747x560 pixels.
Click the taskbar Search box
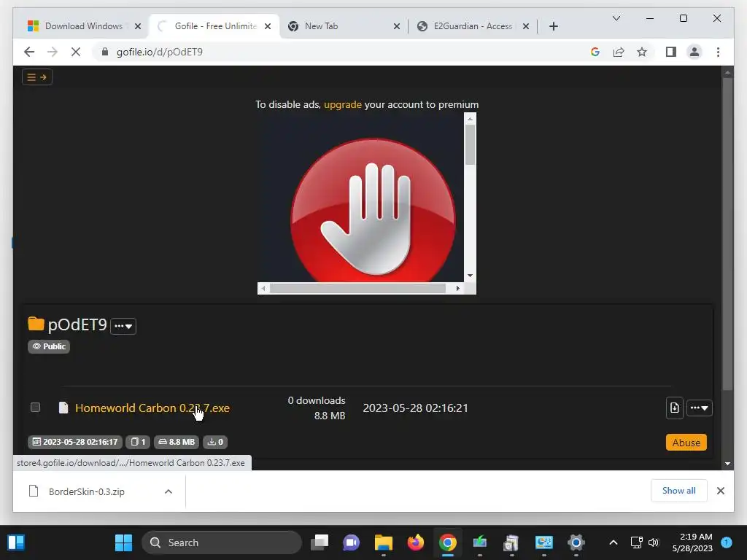(222, 542)
